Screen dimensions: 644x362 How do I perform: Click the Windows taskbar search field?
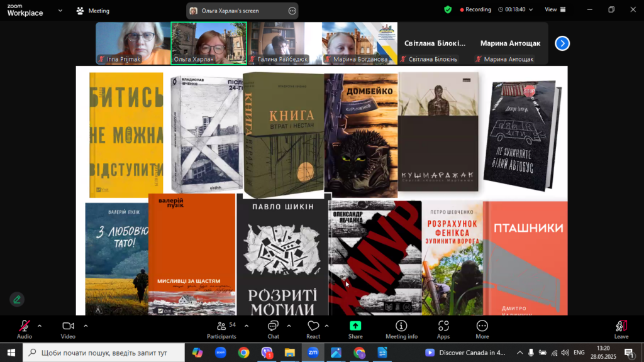(x=104, y=353)
